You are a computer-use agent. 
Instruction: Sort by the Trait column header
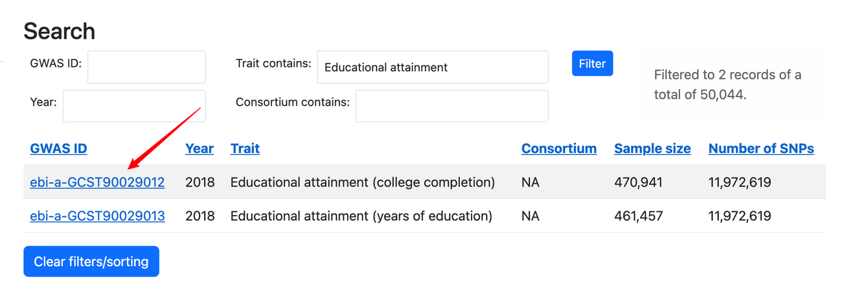point(245,149)
